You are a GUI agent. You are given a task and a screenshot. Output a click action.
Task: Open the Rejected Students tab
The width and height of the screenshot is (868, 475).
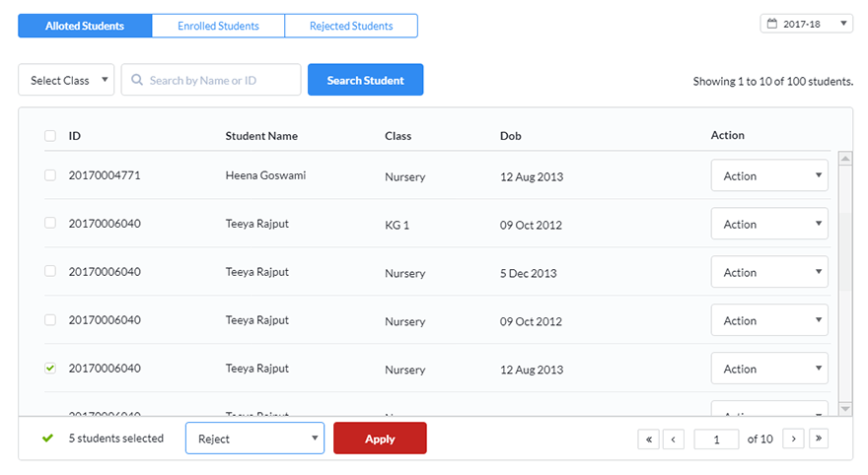point(351,26)
